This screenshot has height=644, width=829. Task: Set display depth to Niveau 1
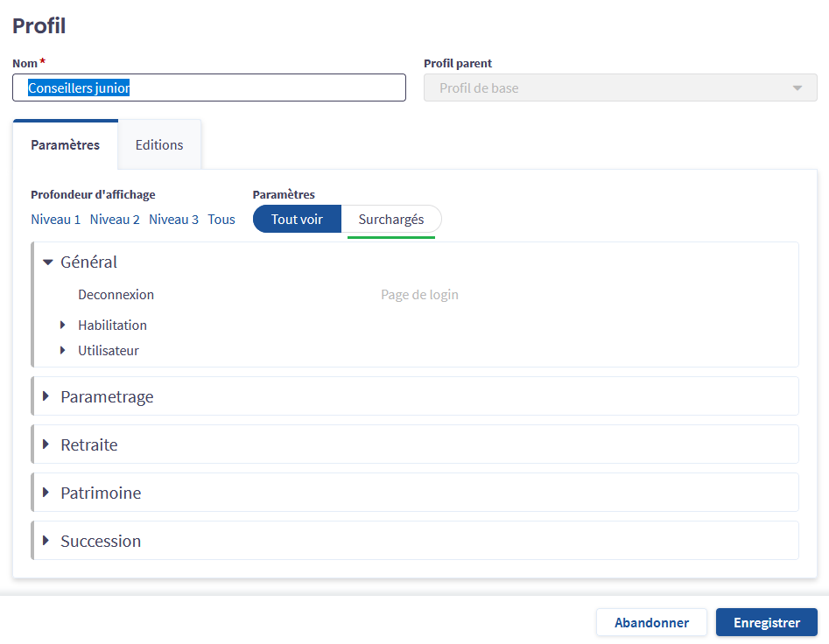point(55,220)
